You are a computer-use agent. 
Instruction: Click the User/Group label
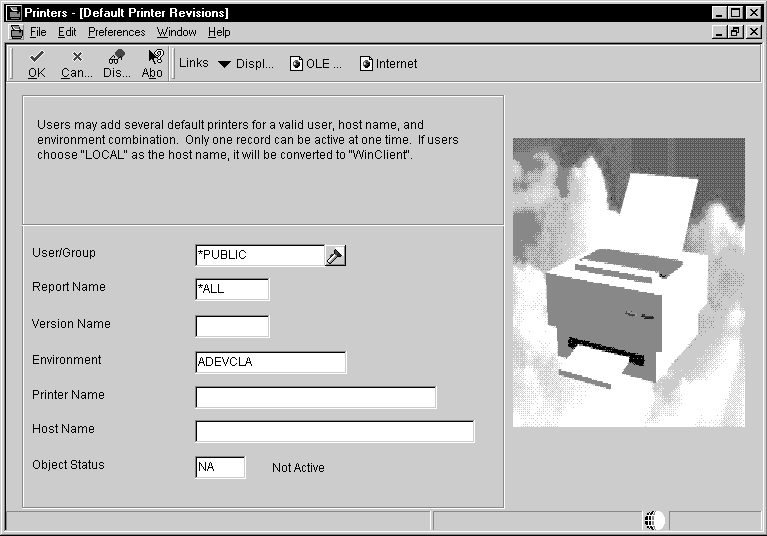64,253
